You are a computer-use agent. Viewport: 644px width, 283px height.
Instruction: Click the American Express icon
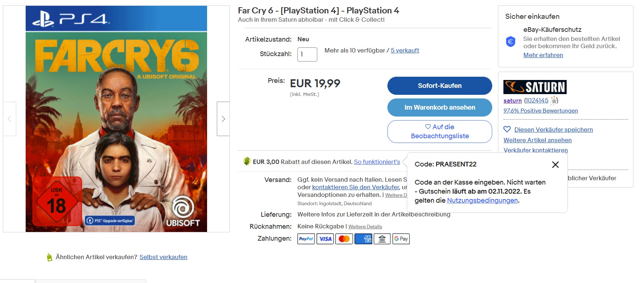point(363,239)
